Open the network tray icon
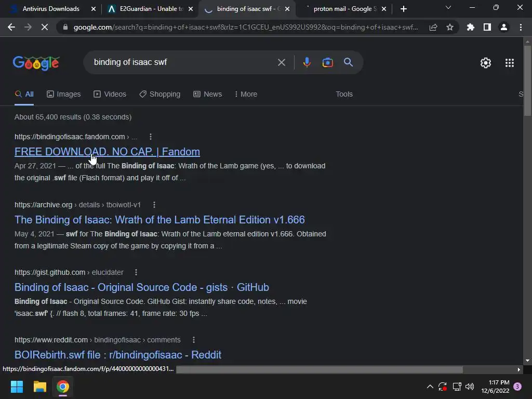This screenshot has width=532, height=399. tap(457, 387)
